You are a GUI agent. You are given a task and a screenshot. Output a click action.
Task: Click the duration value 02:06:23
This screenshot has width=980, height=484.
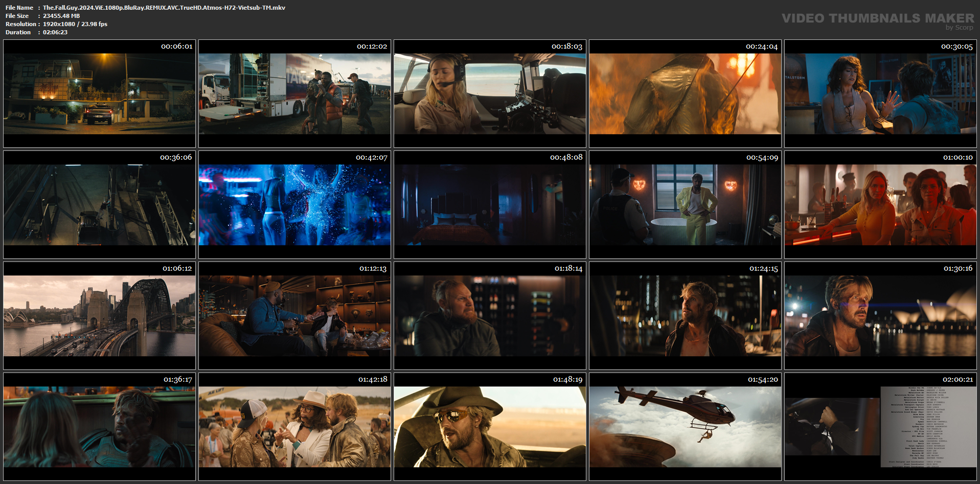[55, 32]
